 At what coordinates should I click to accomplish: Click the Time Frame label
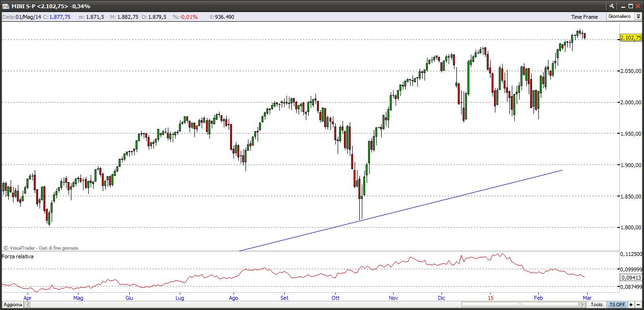point(584,17)
